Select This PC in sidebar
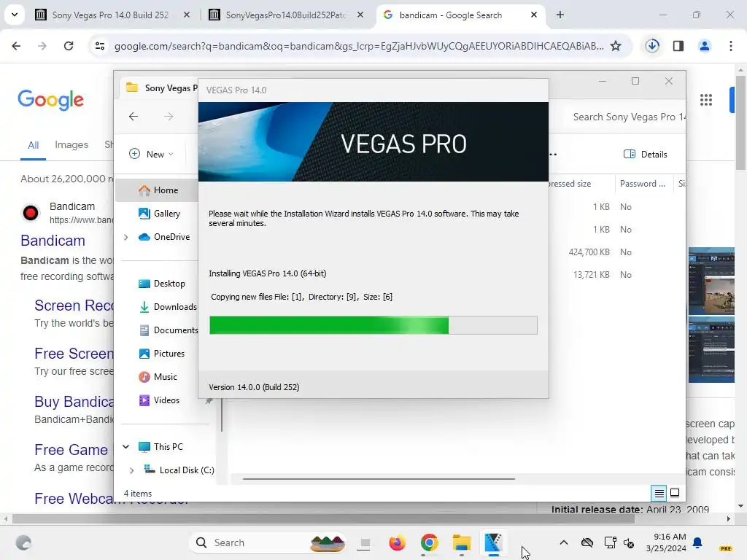This screenshot has width=747, height=560. coord(160,447)
